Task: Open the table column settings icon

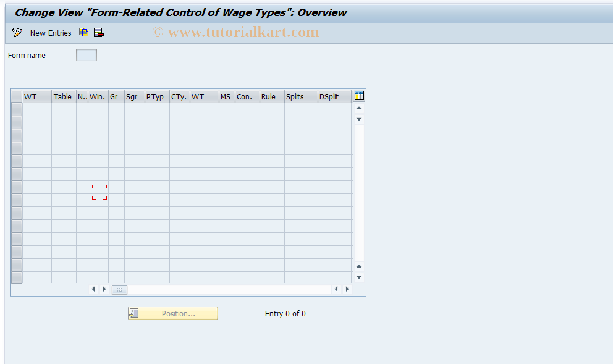Action: (x=359, y=96)
